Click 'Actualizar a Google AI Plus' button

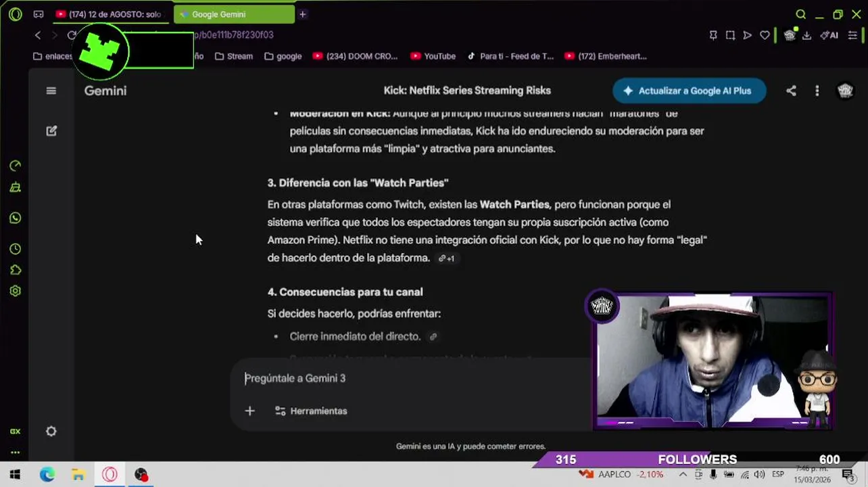pyautogui.click(x=689, y=91)
